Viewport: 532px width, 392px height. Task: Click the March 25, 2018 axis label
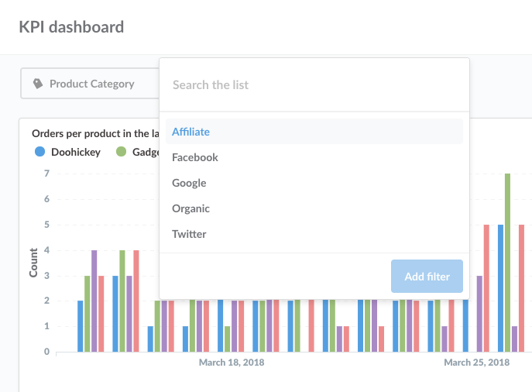[x=476, y=363]
